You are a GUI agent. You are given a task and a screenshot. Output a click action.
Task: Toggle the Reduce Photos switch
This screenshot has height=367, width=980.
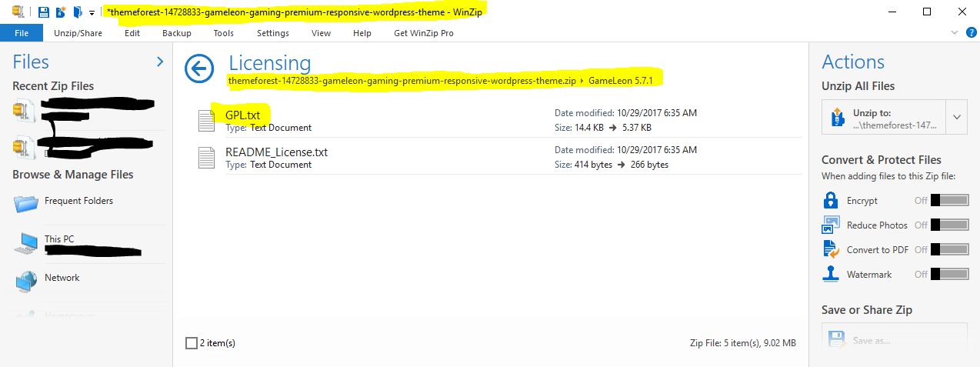point(949,225)
